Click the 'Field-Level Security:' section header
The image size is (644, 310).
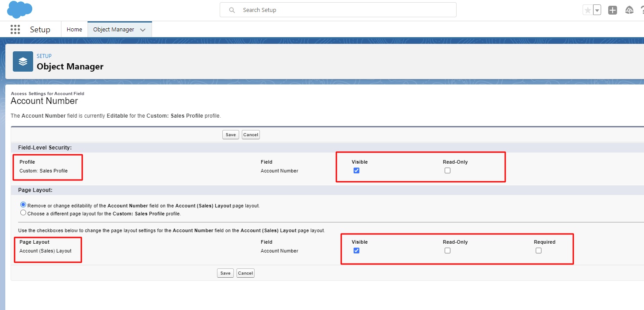pos(45,147)
